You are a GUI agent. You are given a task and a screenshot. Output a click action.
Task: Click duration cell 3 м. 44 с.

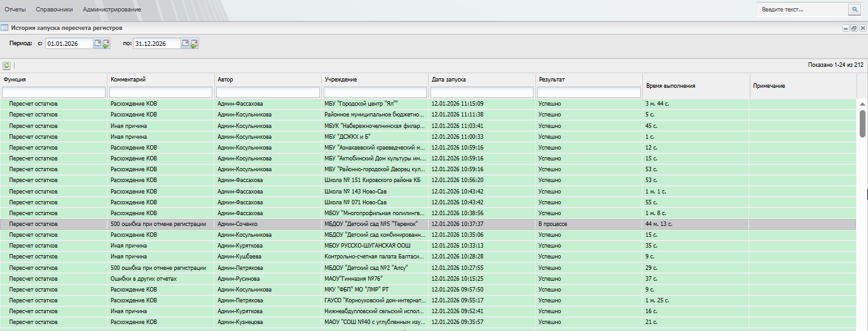click(657, 103)
